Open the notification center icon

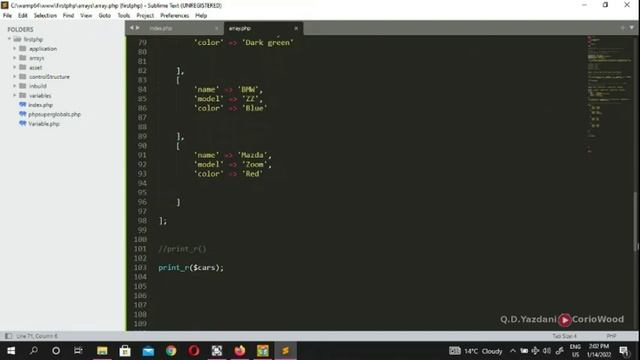(624, 351)
